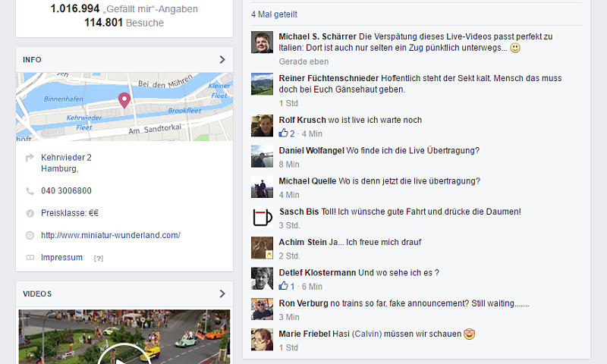Viewport: 607px width, 364px height.
Task: Expand the VIDEOS section chevron
Action: [x=222, y=293]
